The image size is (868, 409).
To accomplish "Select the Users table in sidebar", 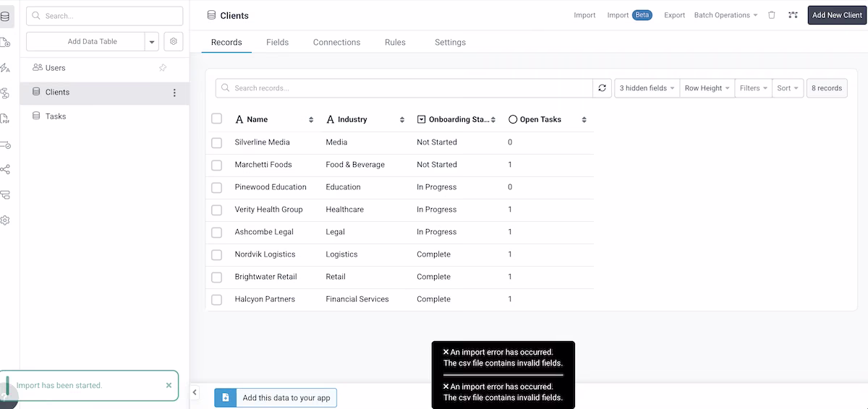I will pyautogui.click(x=104, y=68).
